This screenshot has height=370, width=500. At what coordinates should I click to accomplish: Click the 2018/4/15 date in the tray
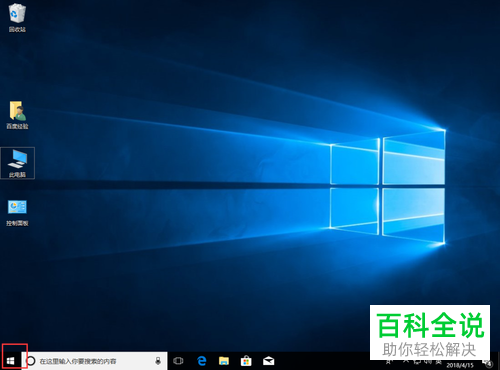[460, 365]
